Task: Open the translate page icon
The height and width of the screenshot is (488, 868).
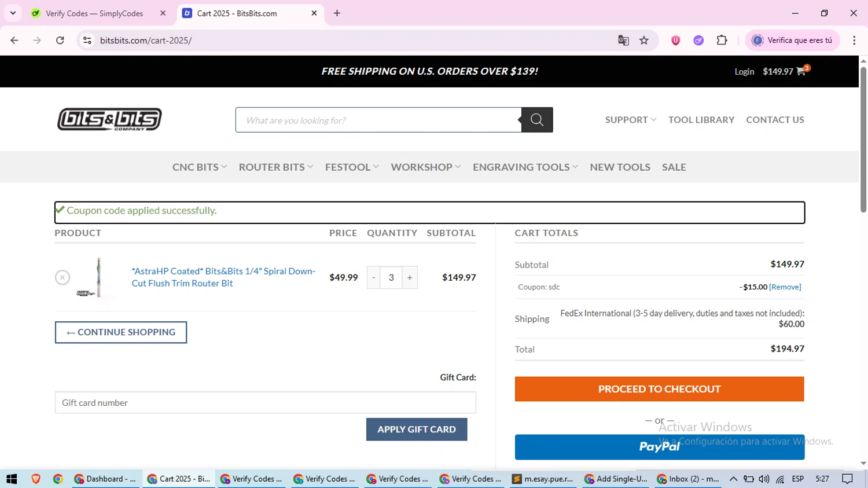Action: [623, 41]
